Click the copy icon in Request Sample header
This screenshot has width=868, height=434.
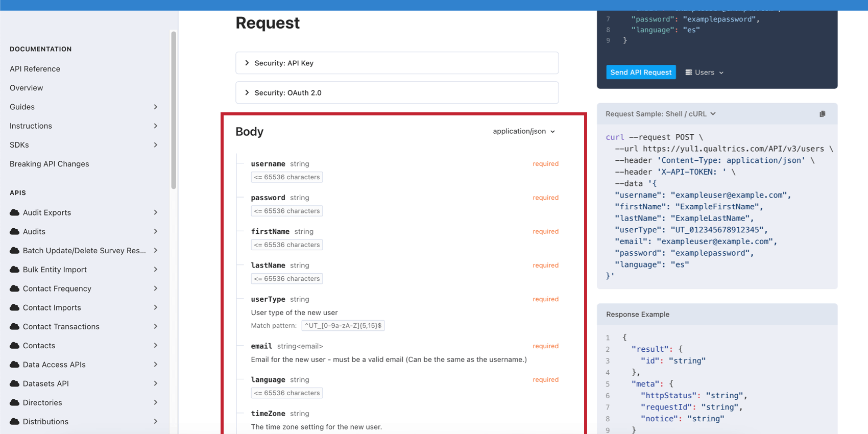tap(822, 114)
